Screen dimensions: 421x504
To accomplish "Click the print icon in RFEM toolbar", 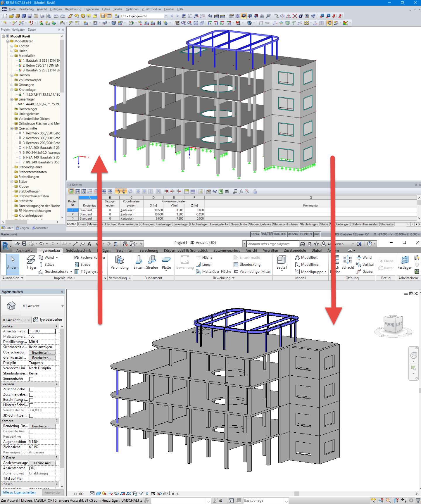I will (x=42, y=16).
